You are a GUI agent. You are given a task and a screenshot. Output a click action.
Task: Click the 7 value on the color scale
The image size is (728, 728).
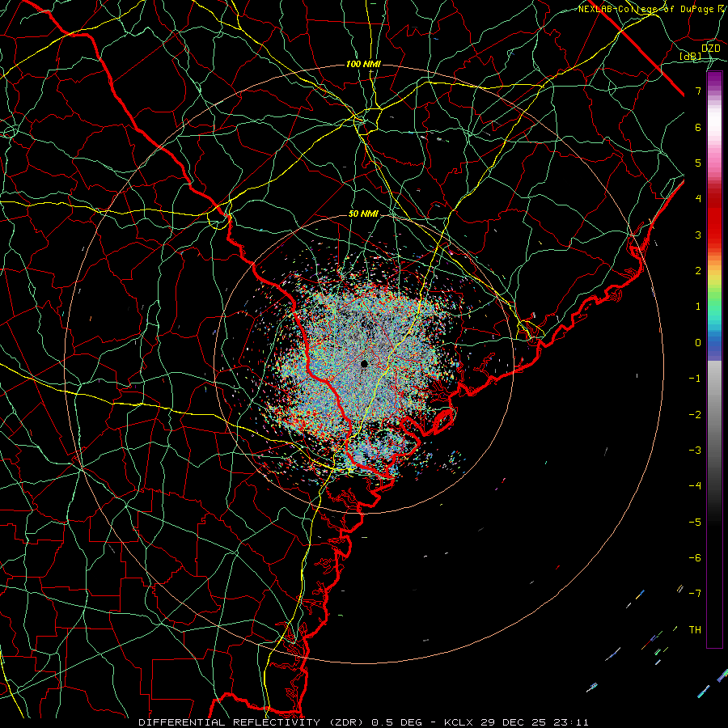click(698, 91)
